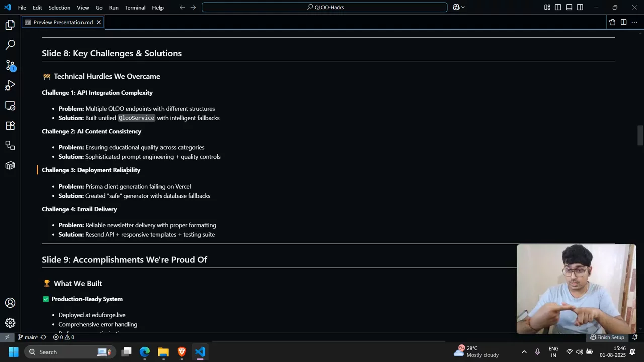The width and height of the screenshot is (644, 362).
Task: Click Show Source icon in editor toolbar
Action: [612, 22]
